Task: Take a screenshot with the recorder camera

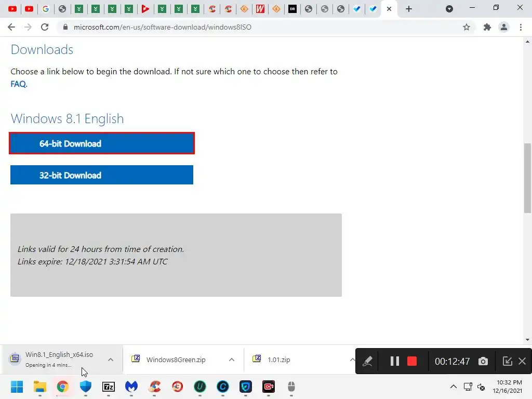Action: click(483, 362)
